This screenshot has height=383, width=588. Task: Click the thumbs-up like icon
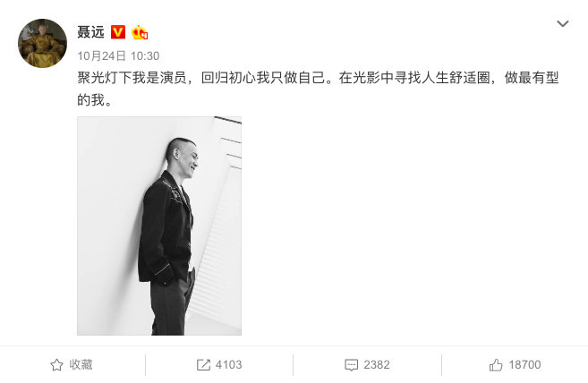(496, 364)
